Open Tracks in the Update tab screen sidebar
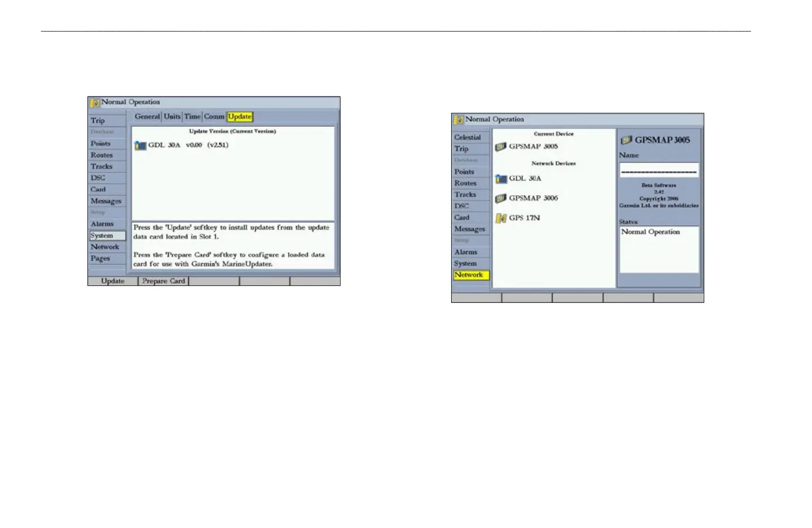812x528 pixels. (107, 166)
